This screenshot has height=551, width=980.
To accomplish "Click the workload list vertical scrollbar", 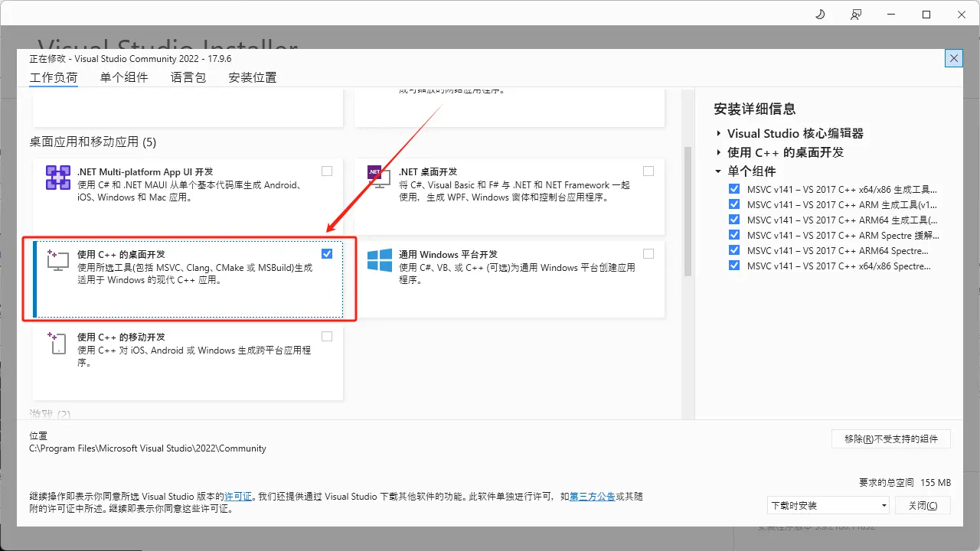I will coord(688,210).
